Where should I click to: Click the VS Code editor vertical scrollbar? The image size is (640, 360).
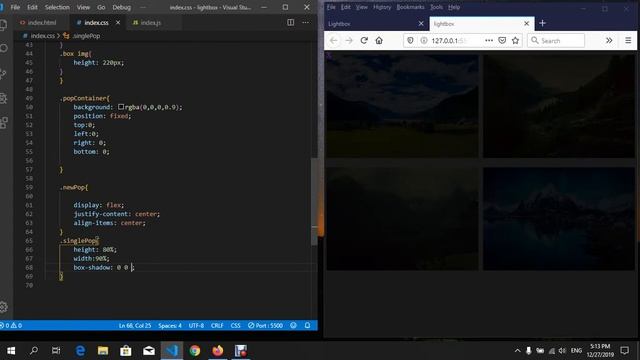(x=314, y=201)
